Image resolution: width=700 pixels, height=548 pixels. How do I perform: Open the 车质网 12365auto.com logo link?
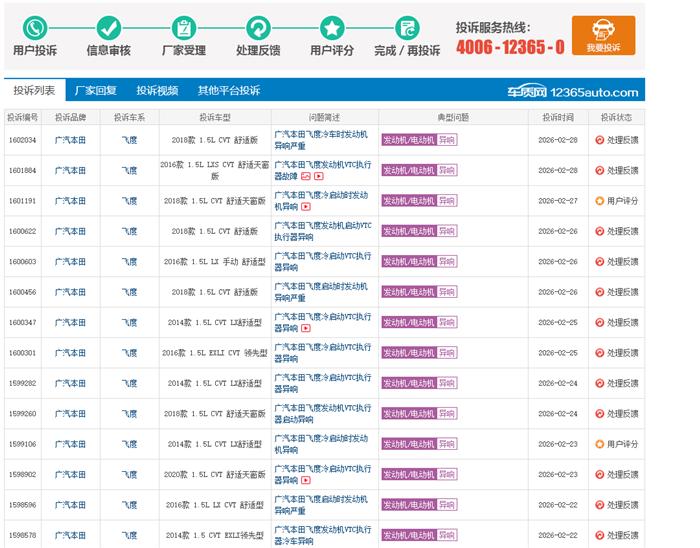pos(573,91)
